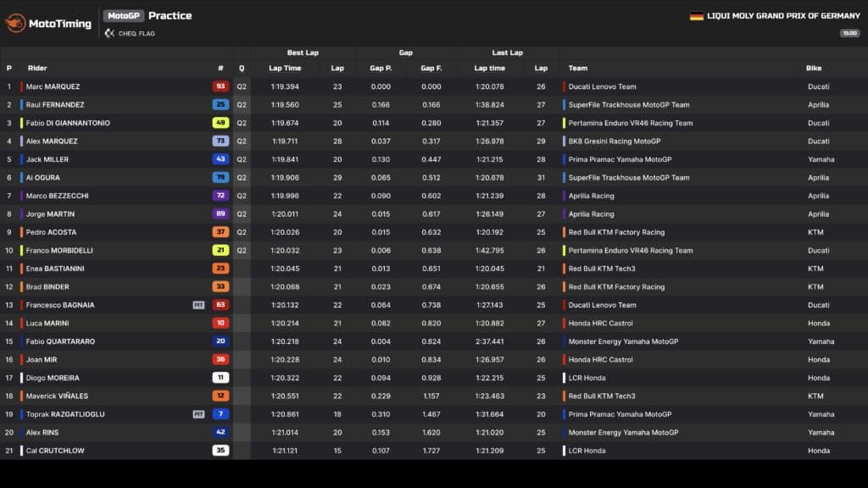Click the Q2 tag in Pedro ACOSTA row

click(242, 232)
